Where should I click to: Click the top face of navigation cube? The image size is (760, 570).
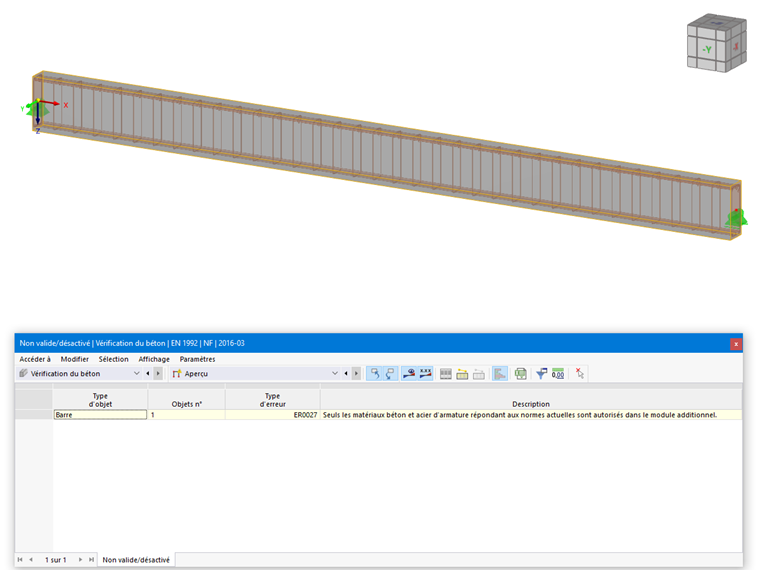click(x=717, y=24)
